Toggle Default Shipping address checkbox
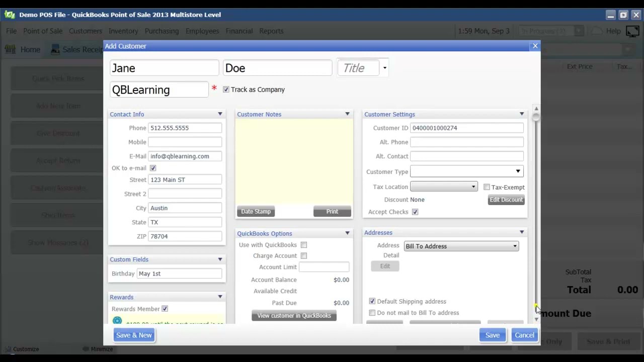The width and height of the screenshot is (644, 362). [372, 301]
